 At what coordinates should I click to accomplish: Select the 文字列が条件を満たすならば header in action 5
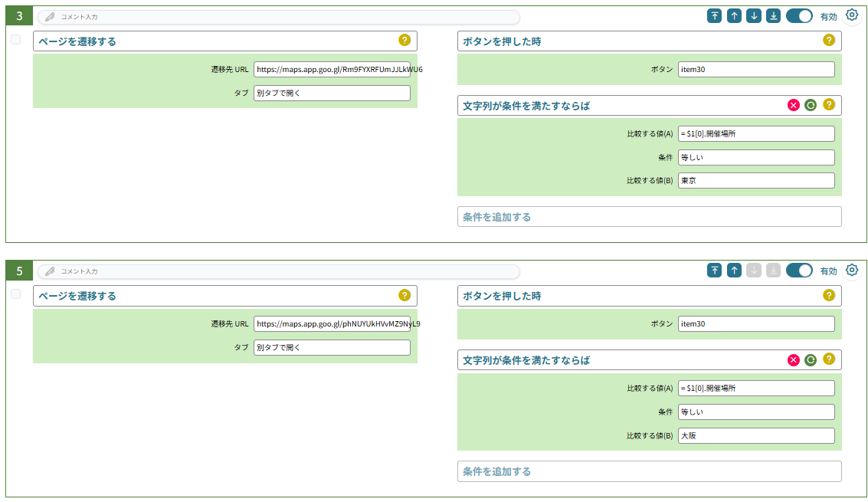click(x=650, y=360)
